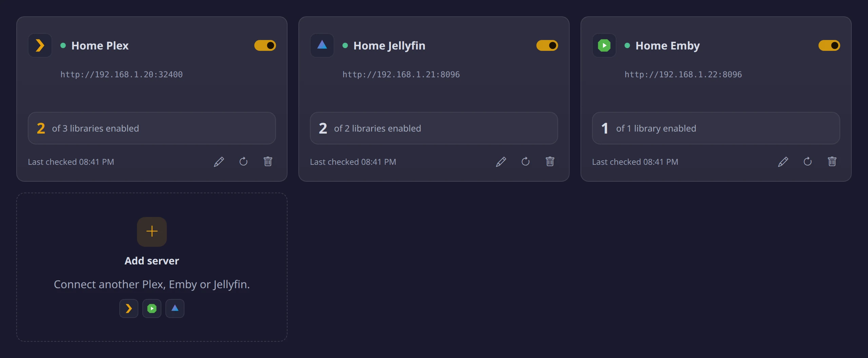Choose Emby icon under Add server
Viewport: 868px width, 358px height.
152,309
